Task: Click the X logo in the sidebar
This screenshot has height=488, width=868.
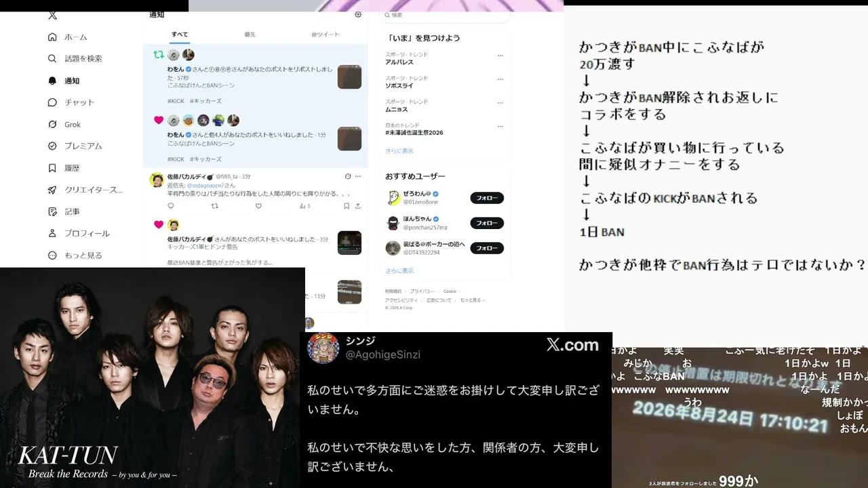Action: coord(53,16)
